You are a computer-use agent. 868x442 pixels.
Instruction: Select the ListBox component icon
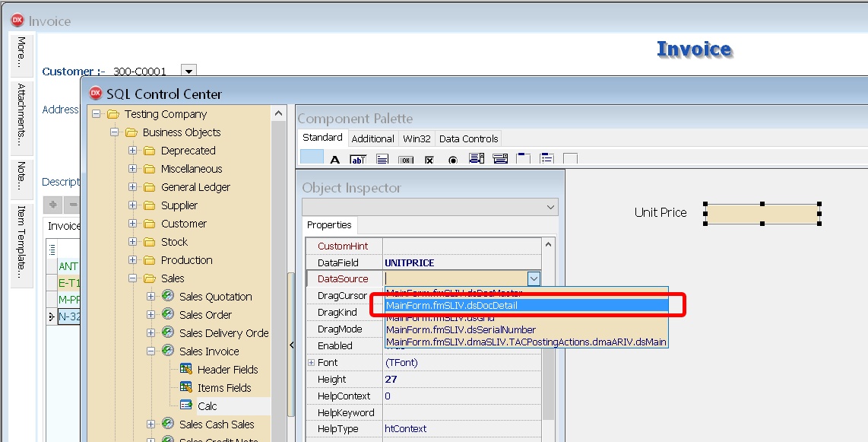pyautogui.click(x=477, y=159)
